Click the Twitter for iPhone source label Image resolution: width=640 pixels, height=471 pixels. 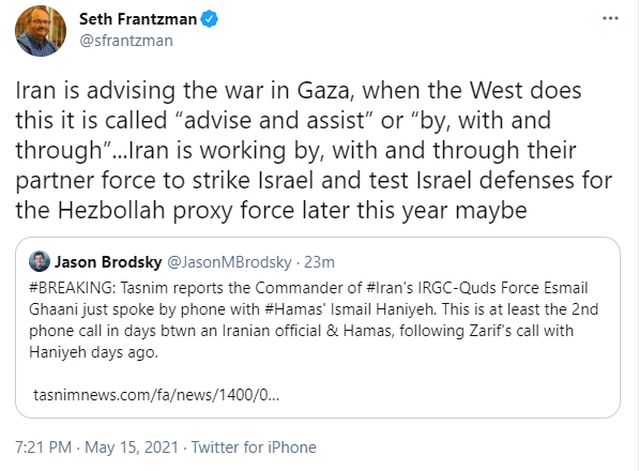pos(254,447)
